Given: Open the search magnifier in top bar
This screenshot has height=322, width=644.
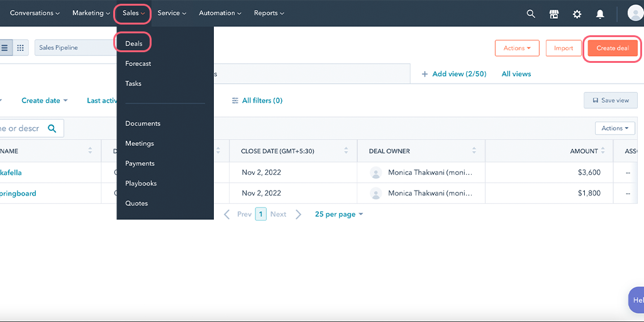Looking at the screenshot, I should pos(531,14).
